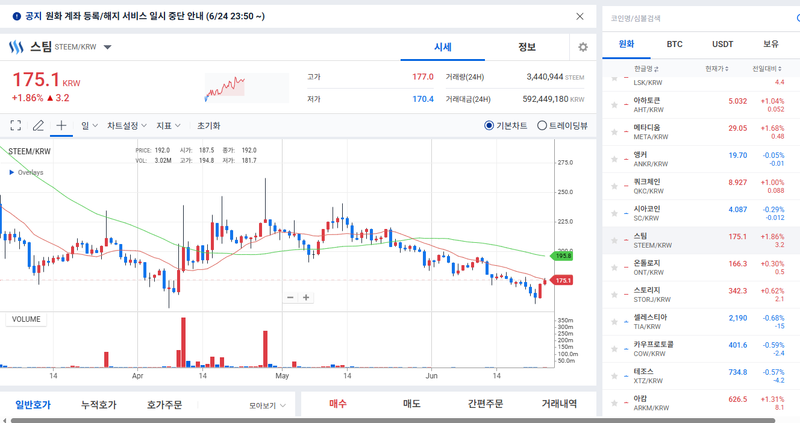Image resolution: width=800 pixels, height=423 pixels.
Task: Open 매도 sell tab
Action: tap(411, 404)
